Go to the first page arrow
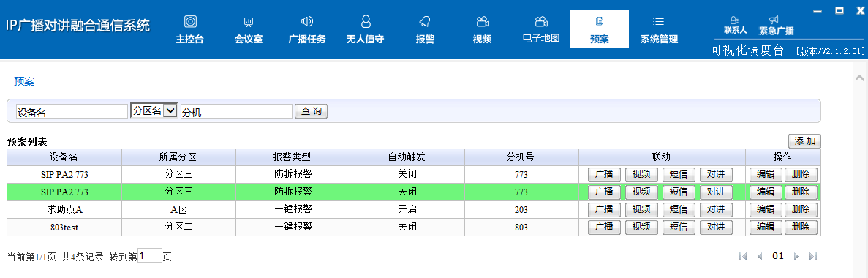The height and width of the screenshot is (278, 868). (743, 256)
